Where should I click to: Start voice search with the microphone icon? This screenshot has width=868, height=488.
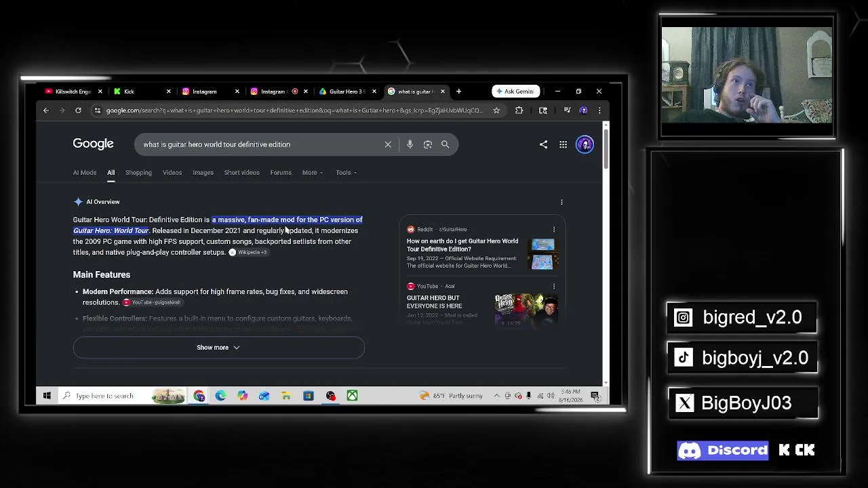[410, 144]
